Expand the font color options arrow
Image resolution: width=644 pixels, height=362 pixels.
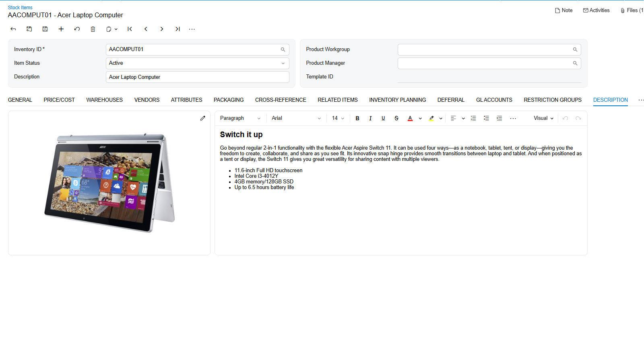pos(420,119)
